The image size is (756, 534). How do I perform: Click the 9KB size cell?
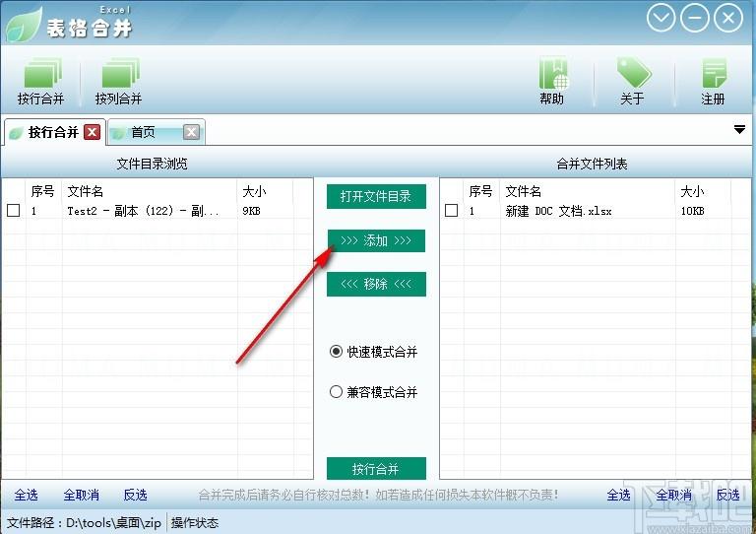pyautogui.click(x=251, y=211)
